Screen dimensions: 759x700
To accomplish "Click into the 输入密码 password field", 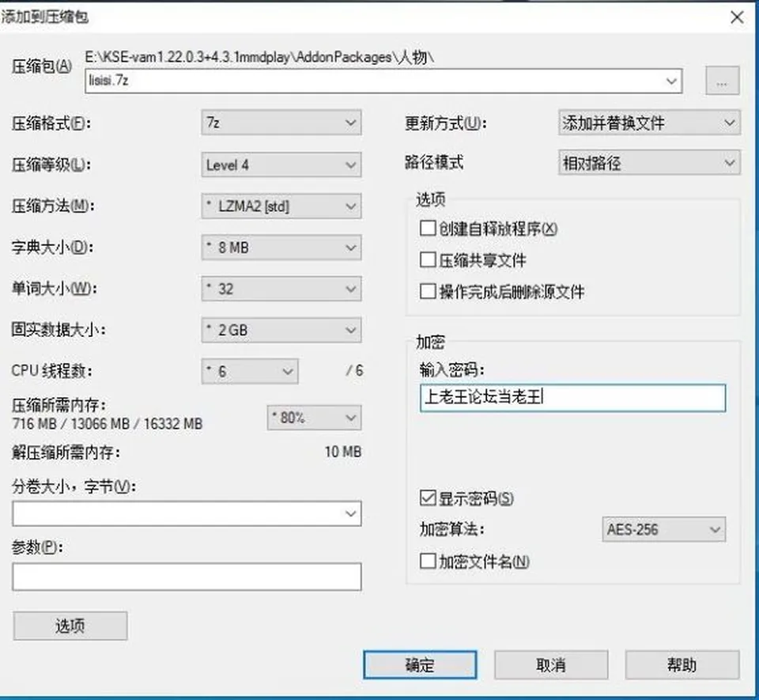I will pos(572,398).
